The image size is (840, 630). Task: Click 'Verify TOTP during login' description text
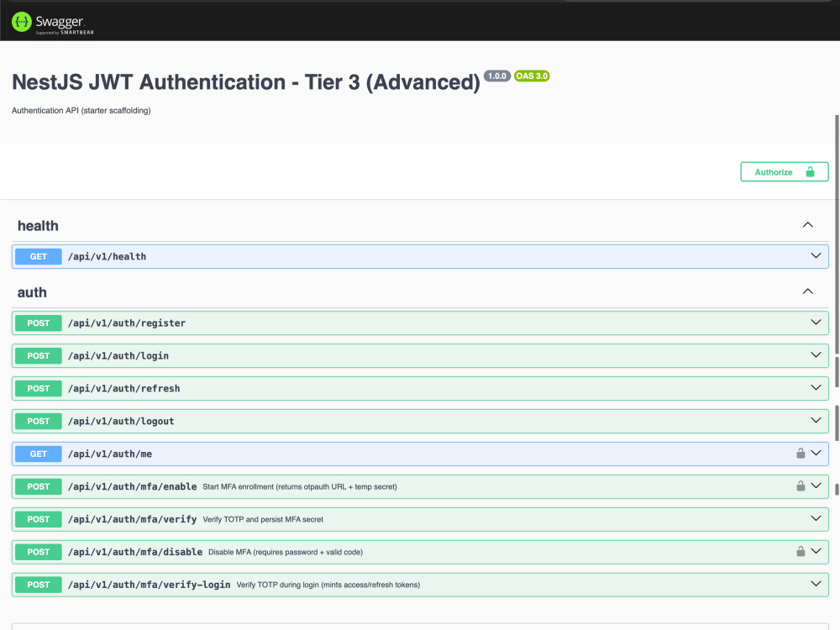click(328, 585)
